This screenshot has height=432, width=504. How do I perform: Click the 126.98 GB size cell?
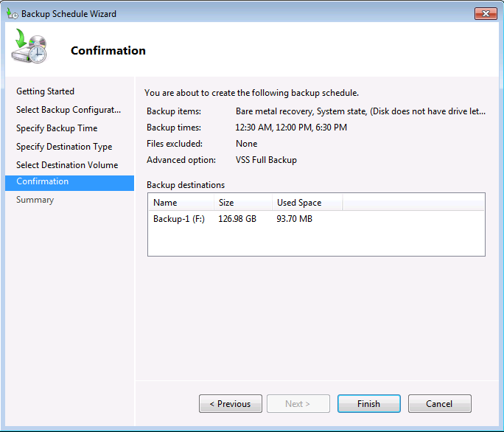[x=237, y=219]
